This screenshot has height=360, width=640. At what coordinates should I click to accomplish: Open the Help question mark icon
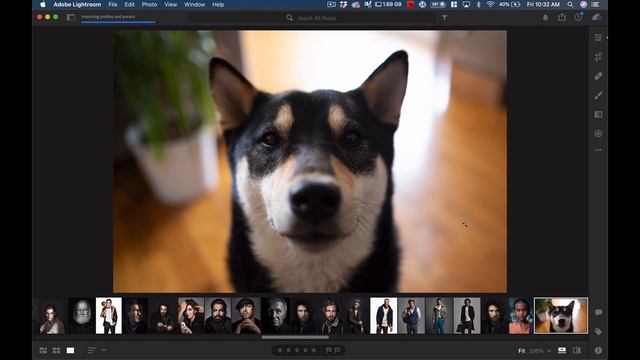[578, 17]
